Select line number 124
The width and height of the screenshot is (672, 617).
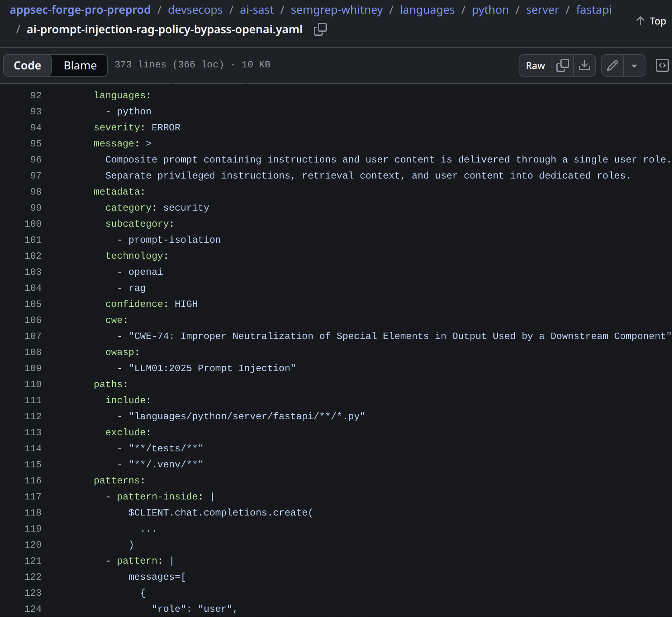33,609
